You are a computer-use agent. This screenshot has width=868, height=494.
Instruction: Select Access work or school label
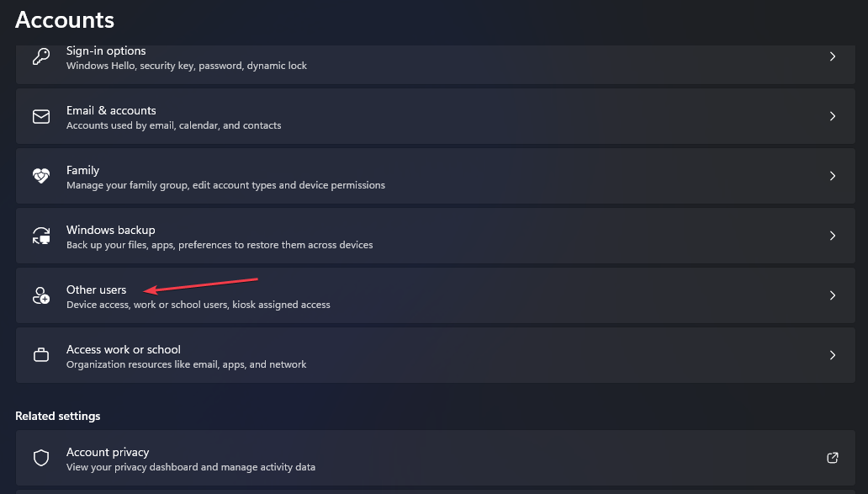point(124,349)
